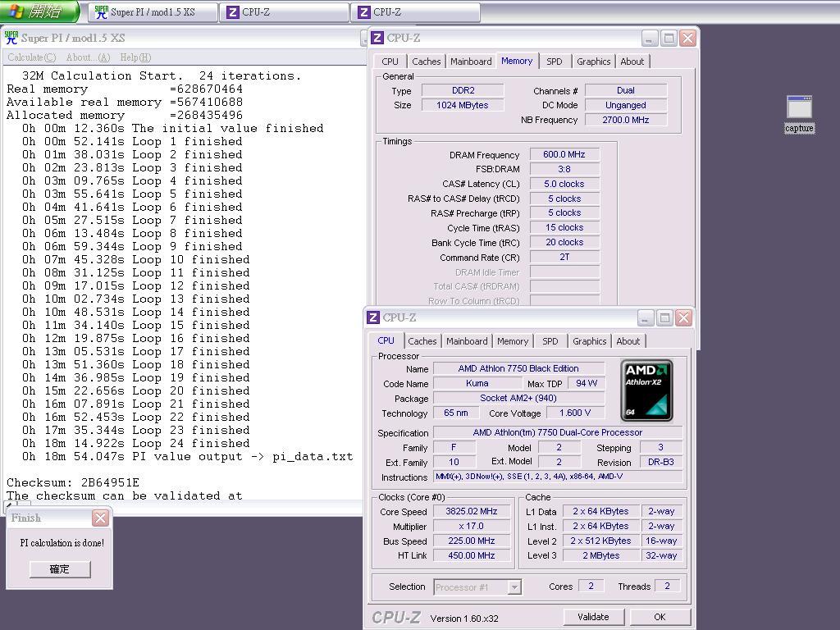840x630 pixels.
Task: Click the Technology 65 nm value
Action: click(x=456, y=413)
